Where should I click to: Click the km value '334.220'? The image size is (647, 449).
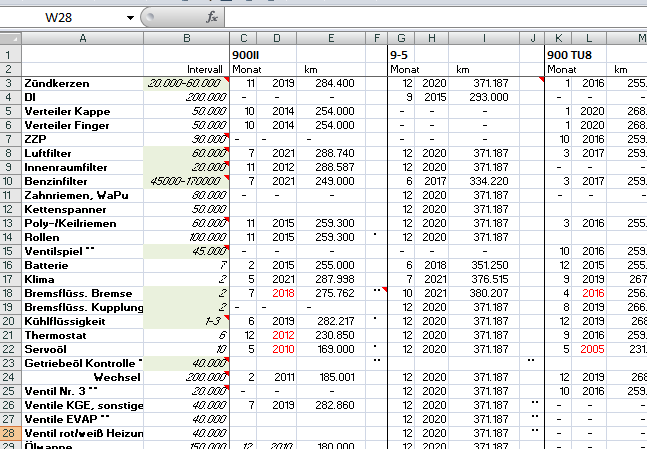point(484,182)
